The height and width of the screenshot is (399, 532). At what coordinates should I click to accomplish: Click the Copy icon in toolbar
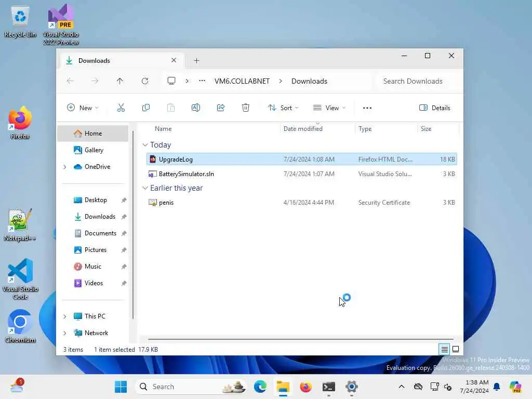pyautogui.click(x=146, y=108)
